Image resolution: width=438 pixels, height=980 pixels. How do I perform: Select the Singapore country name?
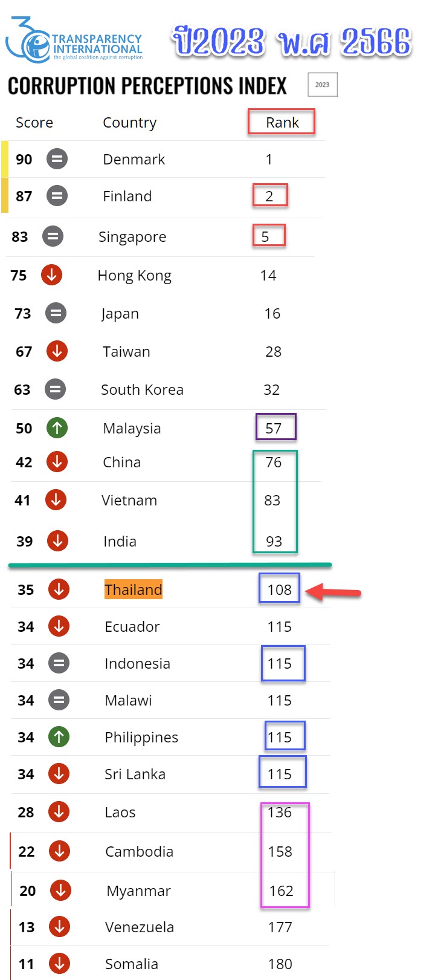click(x=132, y=237)
